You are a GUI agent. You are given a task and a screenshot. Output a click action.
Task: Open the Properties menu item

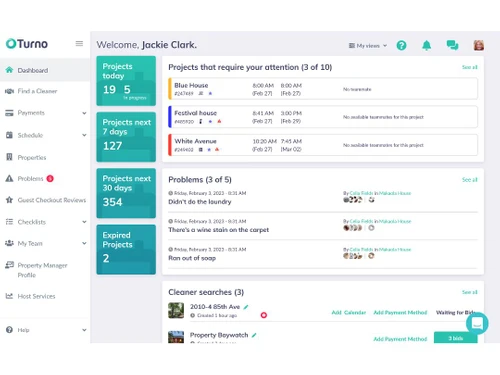point(32,157)
